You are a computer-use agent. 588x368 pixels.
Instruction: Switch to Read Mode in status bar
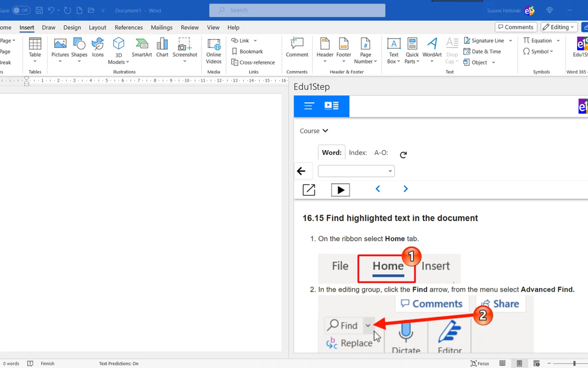click(x=502, y=363)
